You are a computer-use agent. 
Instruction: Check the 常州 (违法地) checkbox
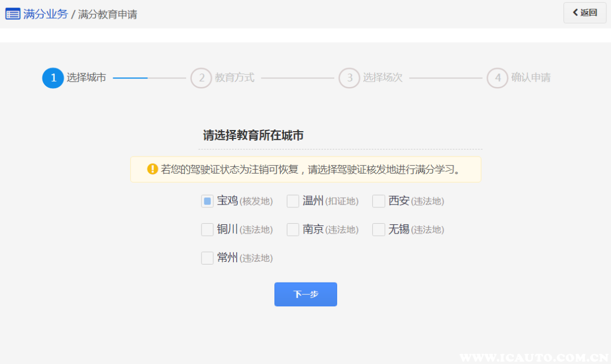click(x=208, y=258)
